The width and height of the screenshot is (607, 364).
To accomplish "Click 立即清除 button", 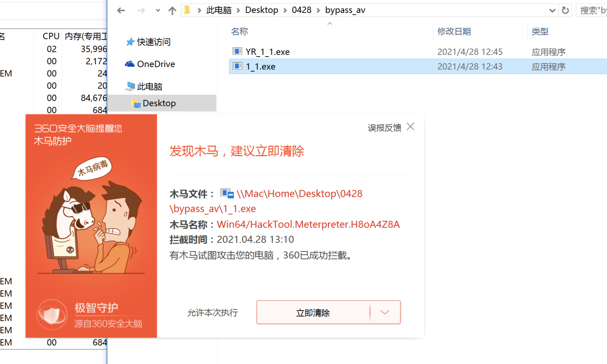I will click(313, 313).
